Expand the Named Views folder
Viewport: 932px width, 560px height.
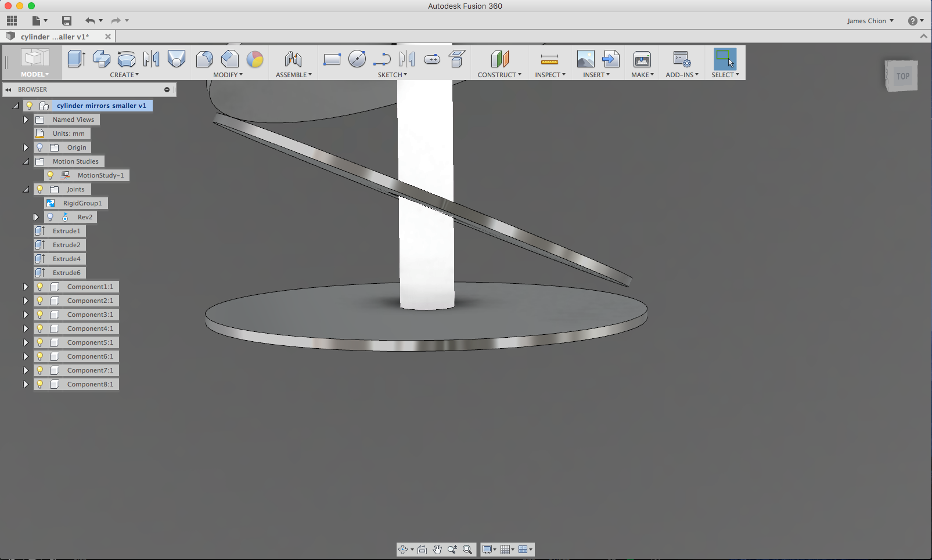click(25, 119)
